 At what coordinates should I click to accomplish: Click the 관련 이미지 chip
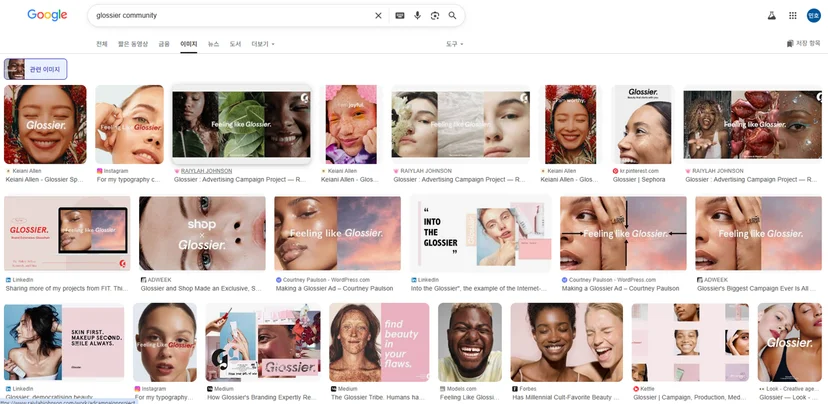pos(35,69)
